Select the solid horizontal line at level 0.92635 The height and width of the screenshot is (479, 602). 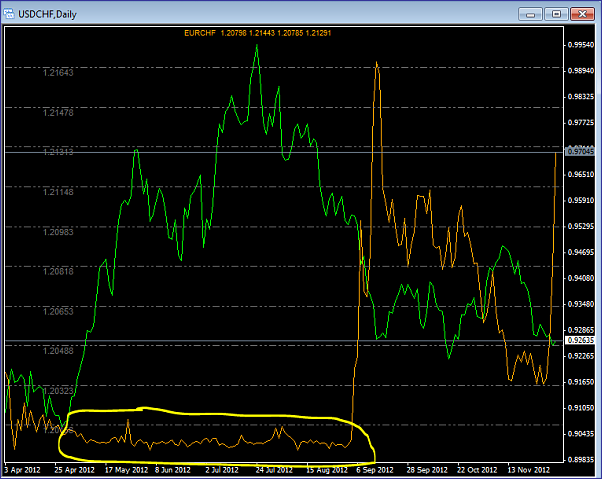point(284,340)
